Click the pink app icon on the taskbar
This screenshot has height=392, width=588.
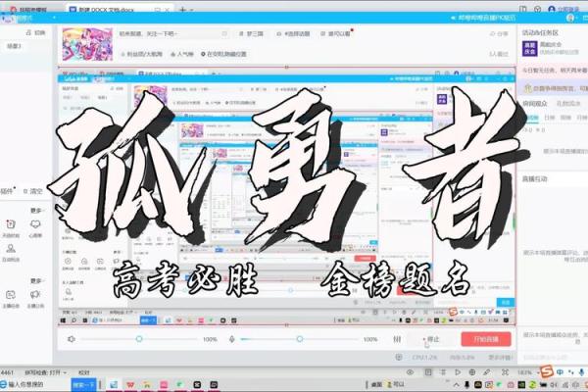click(164, 384)
